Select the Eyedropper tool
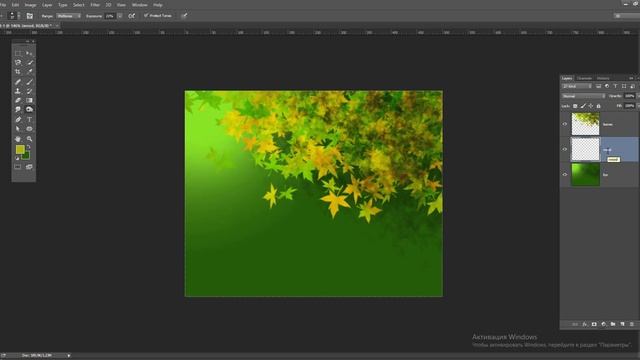The image size is (640, 360). point(29,71)
